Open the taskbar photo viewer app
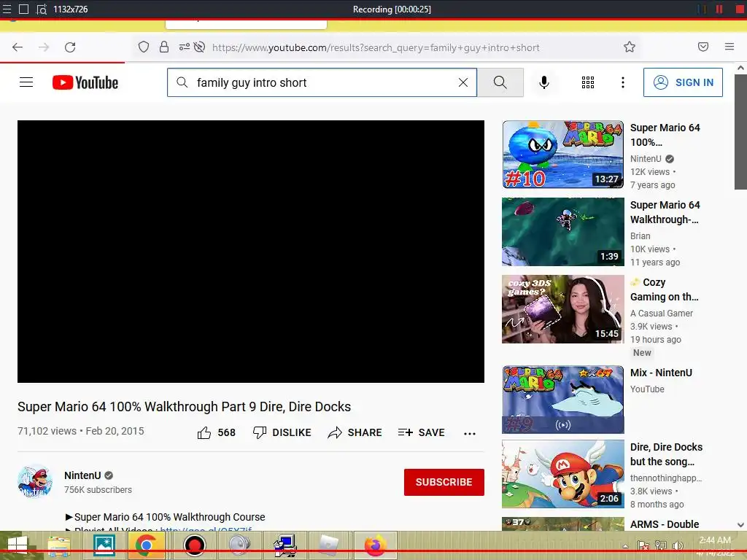The width and height of the screenshot is (747, 560). [x=104, y=545]
